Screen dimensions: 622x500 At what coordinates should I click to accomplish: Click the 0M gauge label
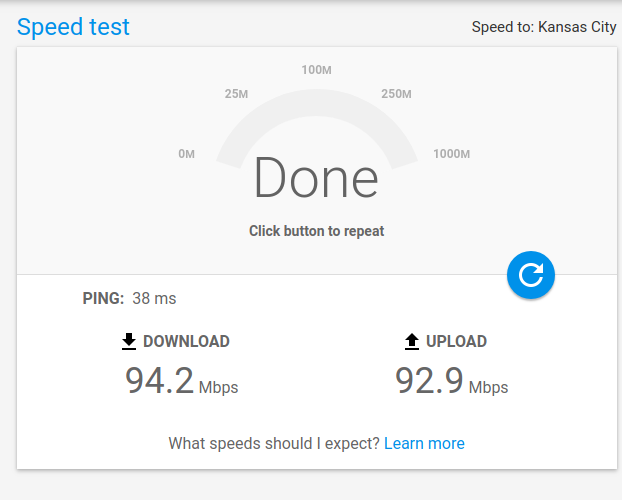(x=186, y=154)
